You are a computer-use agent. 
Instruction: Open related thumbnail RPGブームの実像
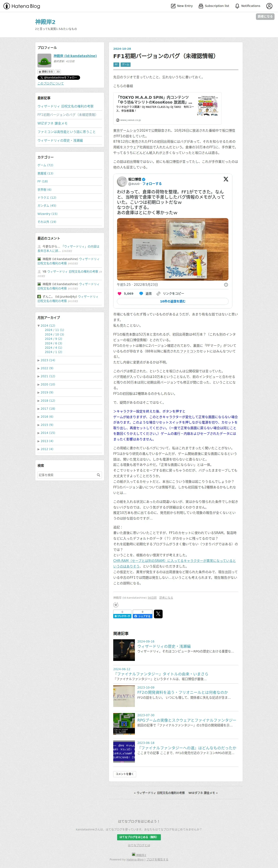(124, 723)
